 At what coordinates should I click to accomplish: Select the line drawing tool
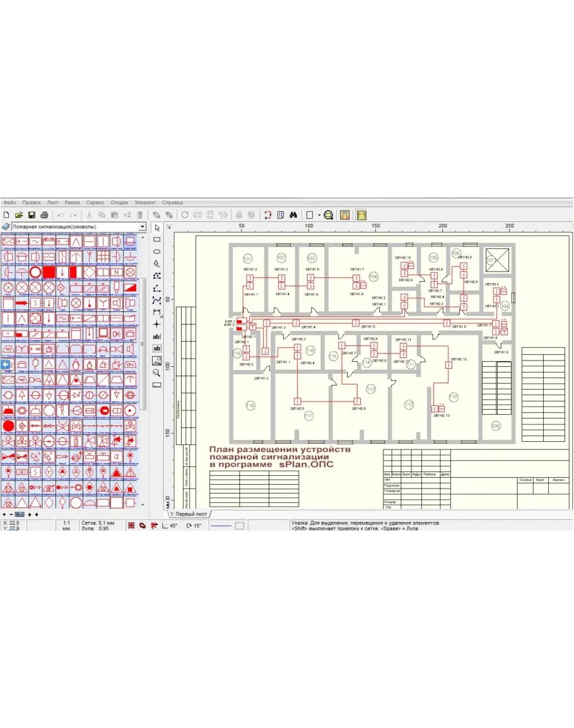coord(157,288)
